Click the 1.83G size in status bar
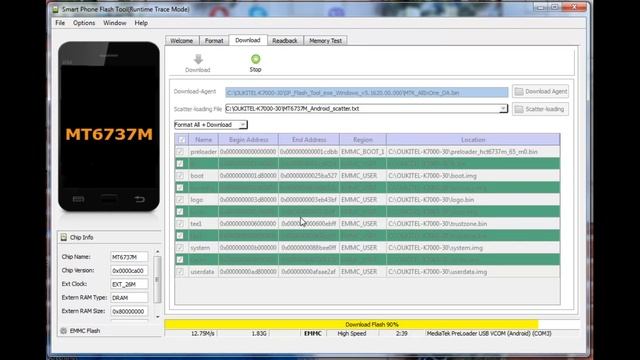Viewport: 640px width, 360px height. tap(259, 333)
